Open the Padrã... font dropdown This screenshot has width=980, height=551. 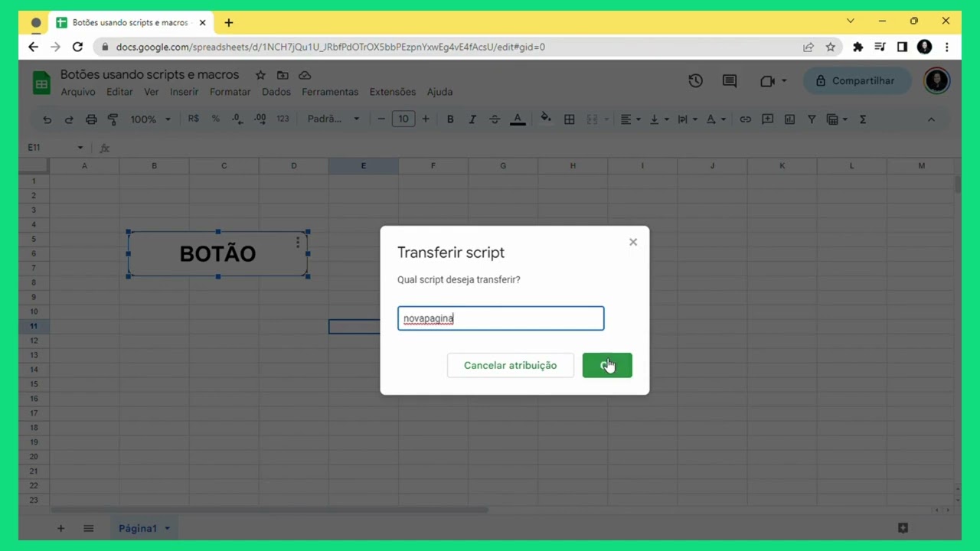pyautogui.click(x=333, y=119)
